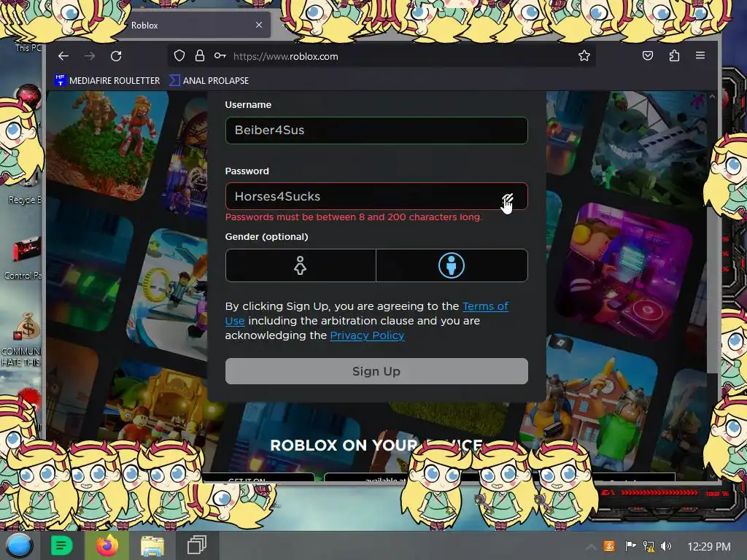Viewport: 747px width, 560px height.
Task: Go back using the browser back arrow
Action: point(63,56)
